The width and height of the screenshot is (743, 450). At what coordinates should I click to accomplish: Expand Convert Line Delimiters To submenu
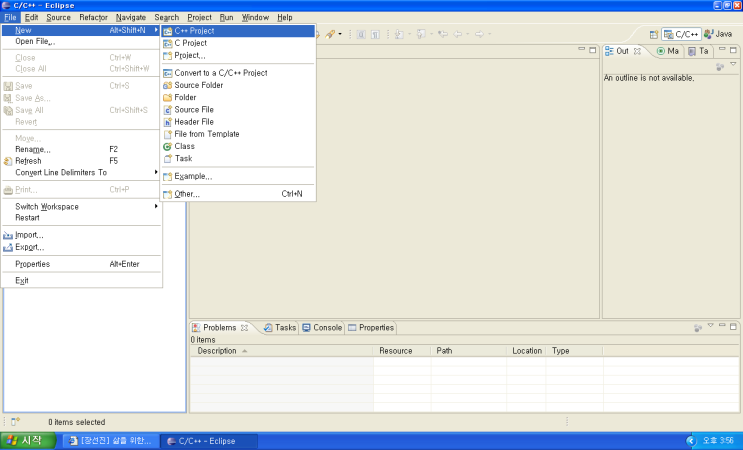pos(82,172)
